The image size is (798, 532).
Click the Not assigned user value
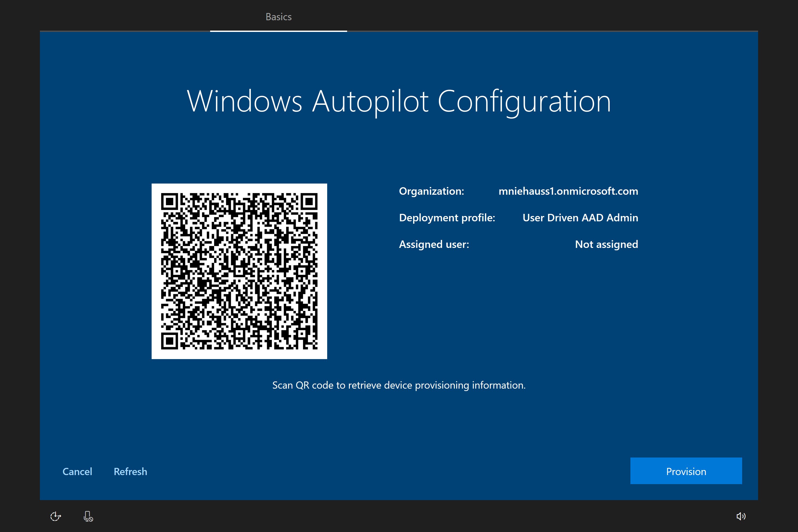(606, 244)
